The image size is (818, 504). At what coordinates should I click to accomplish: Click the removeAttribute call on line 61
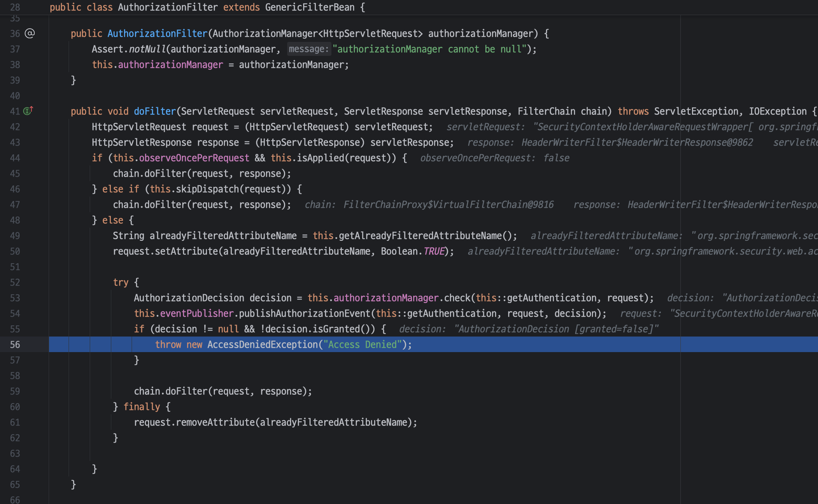point(215,422)
